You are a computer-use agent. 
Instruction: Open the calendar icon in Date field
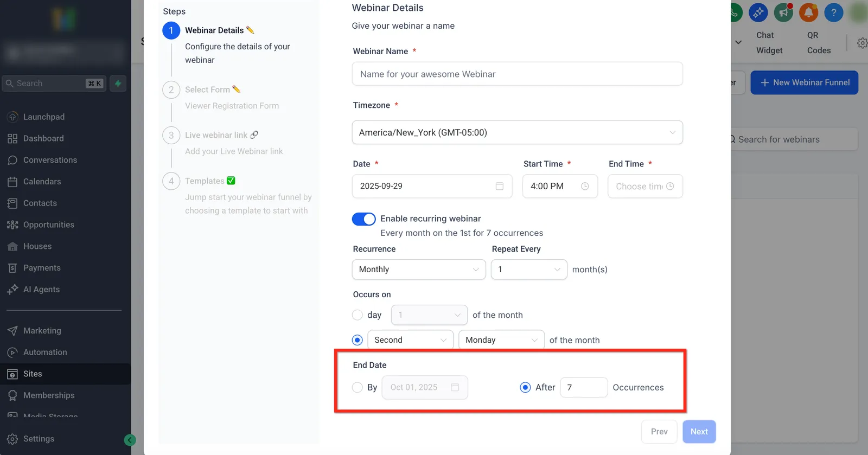(500, 186)
